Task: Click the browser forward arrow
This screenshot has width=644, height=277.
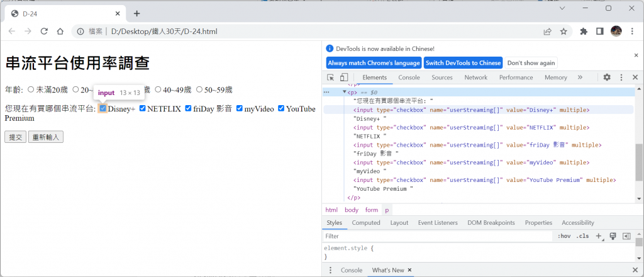Action: (x=28, y=31)
